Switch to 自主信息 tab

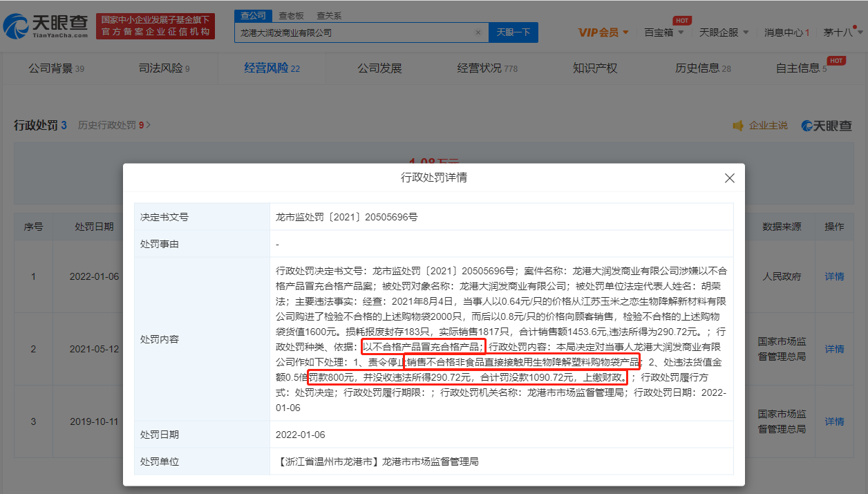point(802,68)
